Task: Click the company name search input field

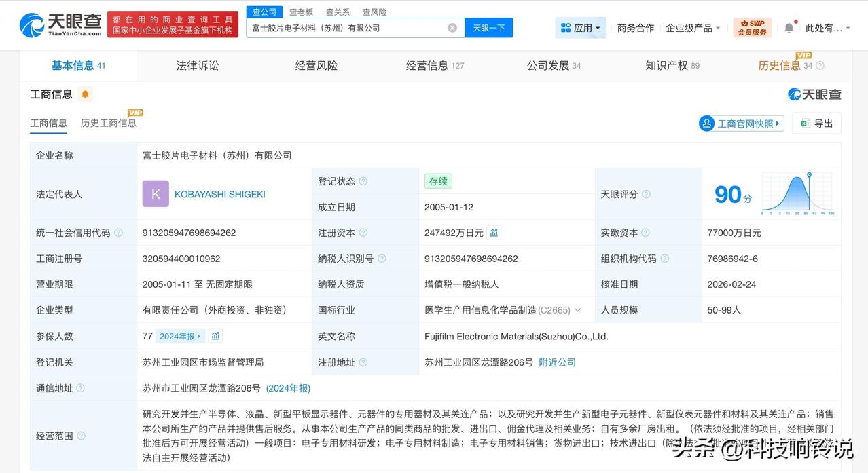Action: tap(340, 27)
